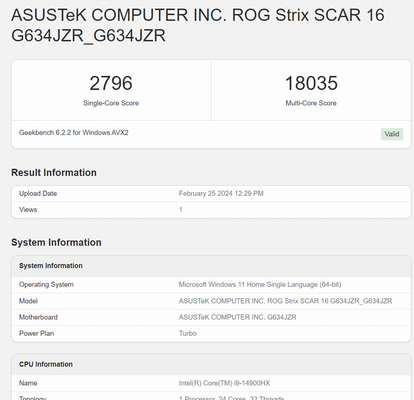Click the Views count value 1

(181, 210)
